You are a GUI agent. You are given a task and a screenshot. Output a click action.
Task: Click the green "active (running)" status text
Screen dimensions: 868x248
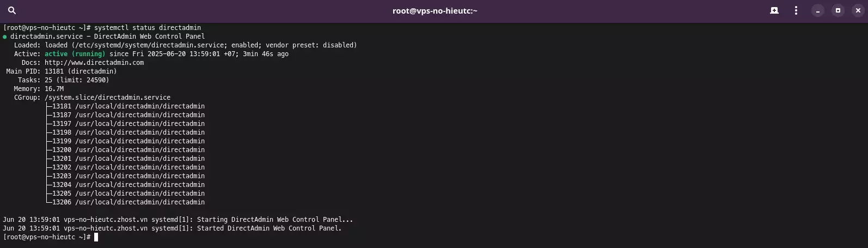pyautogui.click(x=75, y=54)
